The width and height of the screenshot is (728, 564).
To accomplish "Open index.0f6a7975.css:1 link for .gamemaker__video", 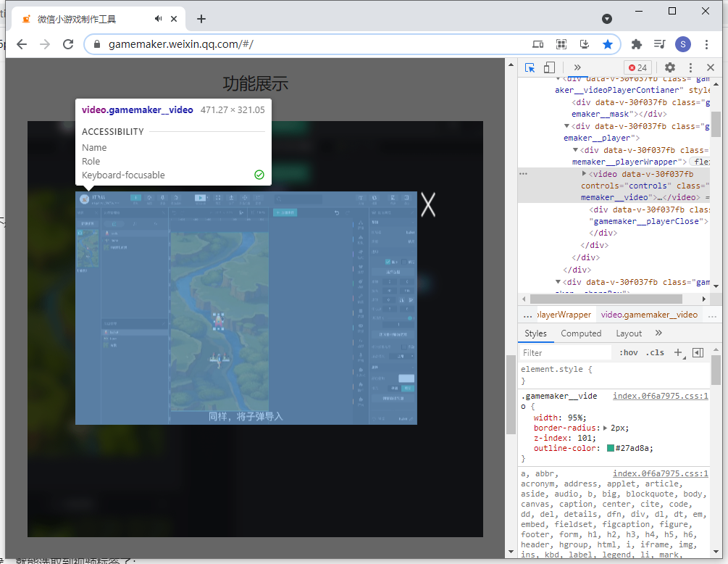I will click(x=660, y=396).
